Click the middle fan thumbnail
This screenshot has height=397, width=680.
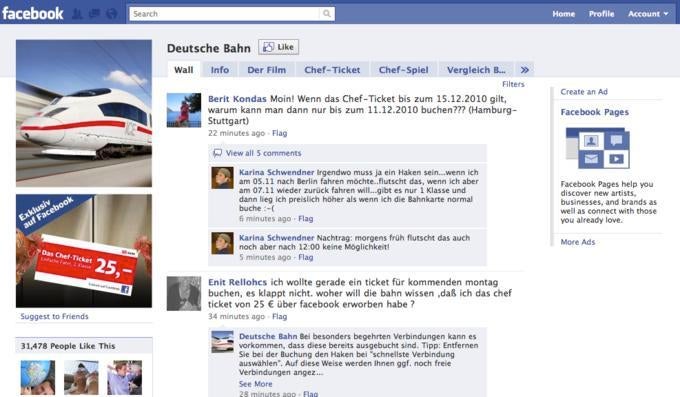tap(81, 377)
